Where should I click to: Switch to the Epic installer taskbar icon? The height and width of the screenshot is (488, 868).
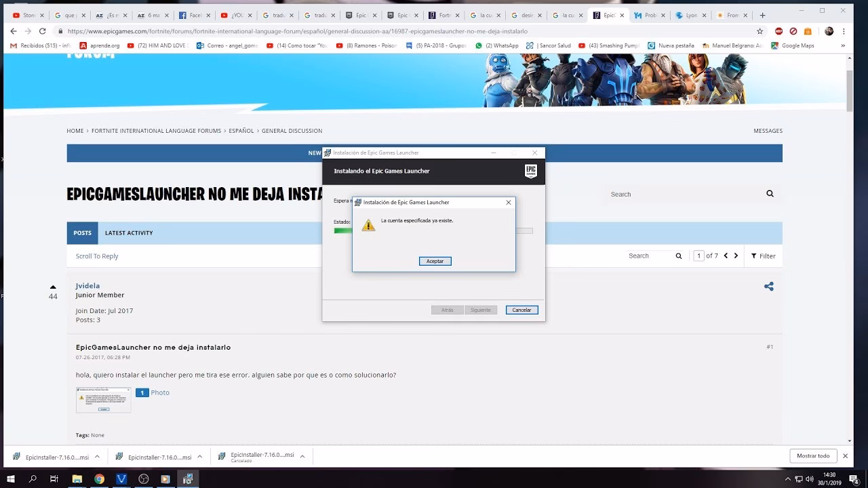point(188,479)
